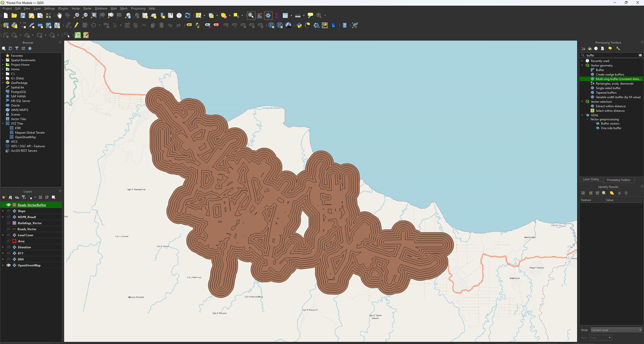Open the attribute table icon

(285, 15)
